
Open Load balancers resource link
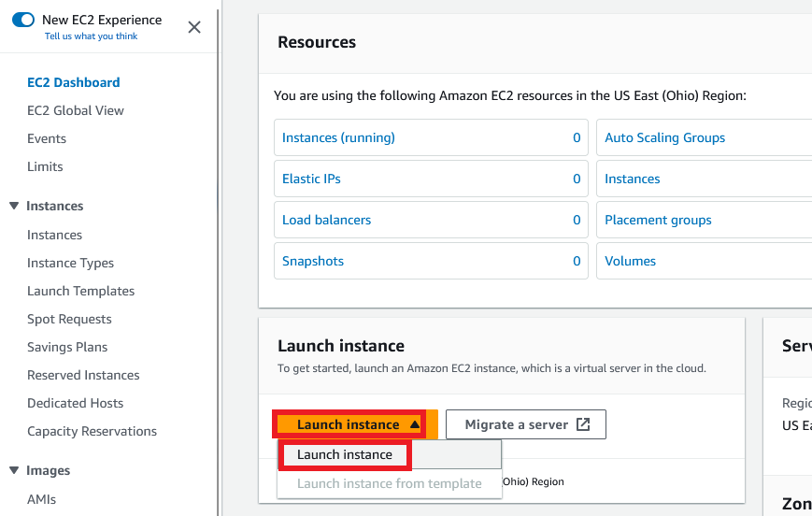(326, 220)
